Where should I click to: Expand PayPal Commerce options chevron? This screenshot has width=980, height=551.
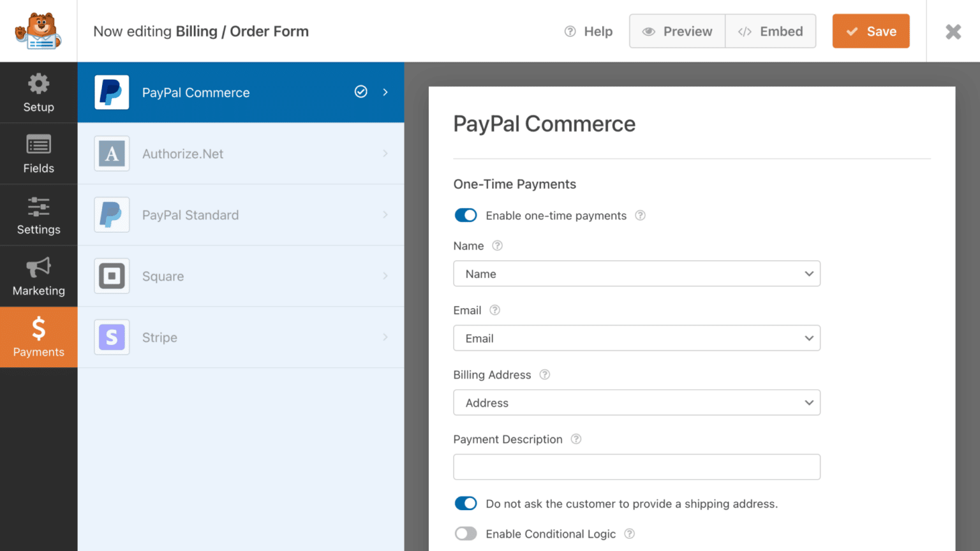pos(385,92)
